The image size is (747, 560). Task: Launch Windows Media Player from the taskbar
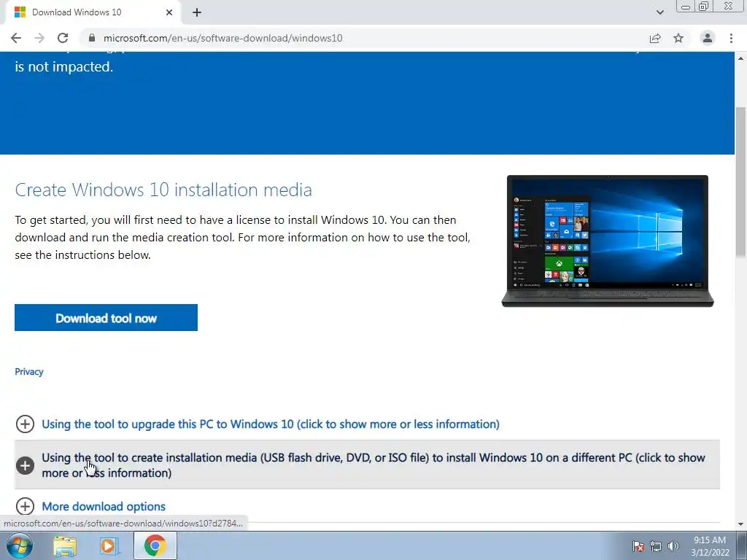pos(109,546)
